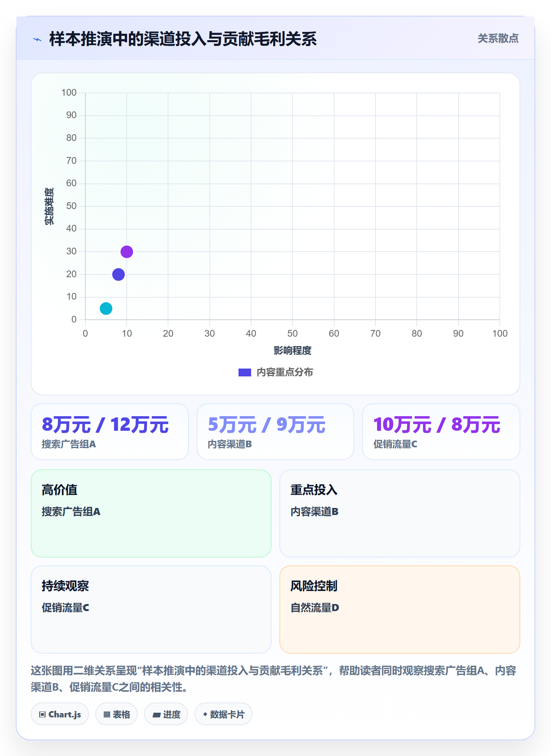Open the 内容渠道B data card with 5万元 / 9万元
The width and height of the screenshot is (551, 756).
(x=275, y=432)
